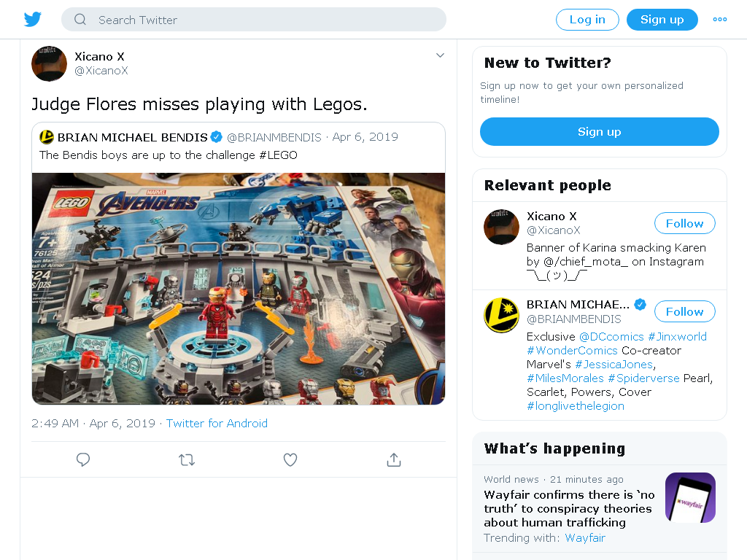Viewport: 747px width, 560px height.
Task: Open Brian Michael Bendis avatar in sidebar
Action: coord(501,315)
